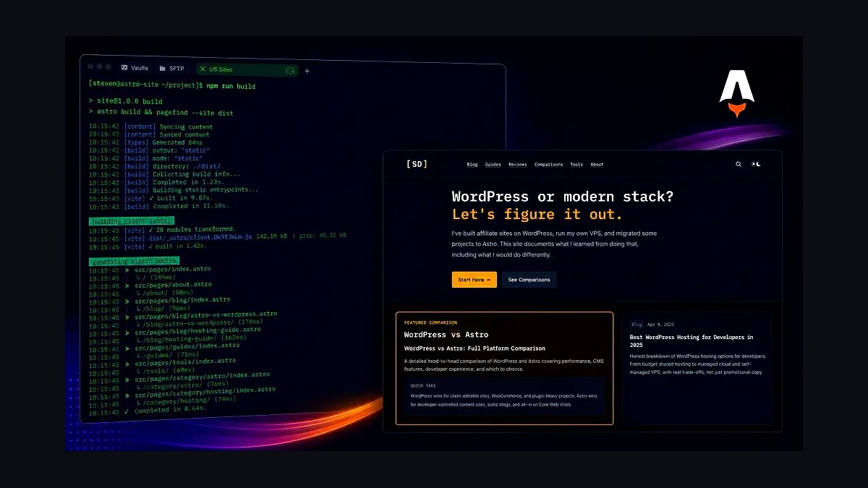Open the Vaults tab in the terminal
868x488 pixels.
click(135, 68)
